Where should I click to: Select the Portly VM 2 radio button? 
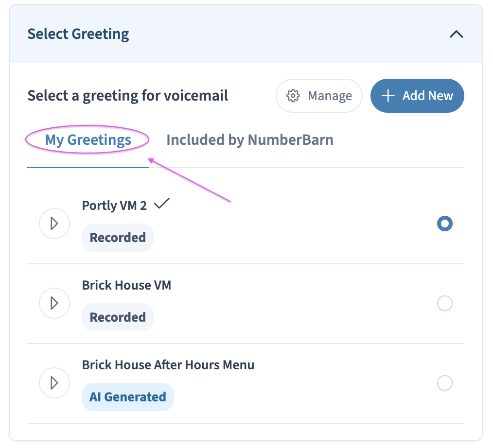445,224
